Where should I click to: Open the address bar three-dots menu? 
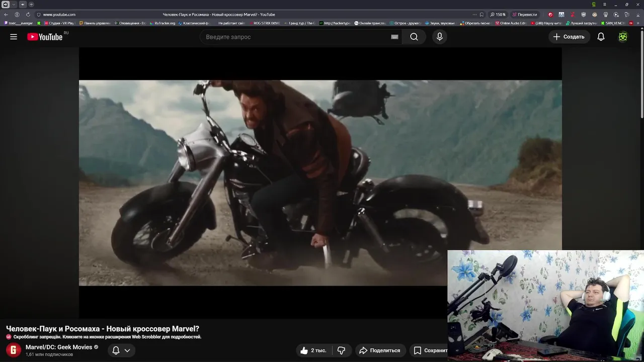pyautogui.click(x=474, y=15)
